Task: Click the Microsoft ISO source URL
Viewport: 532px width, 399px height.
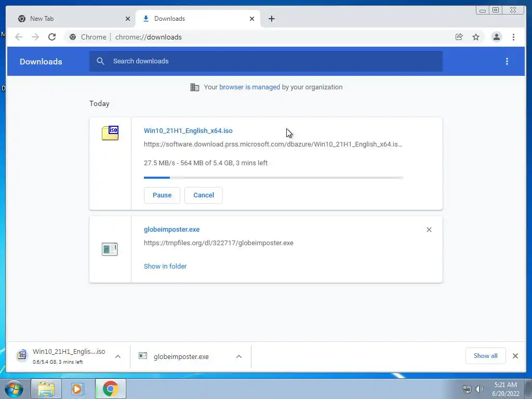Action: 273,144
